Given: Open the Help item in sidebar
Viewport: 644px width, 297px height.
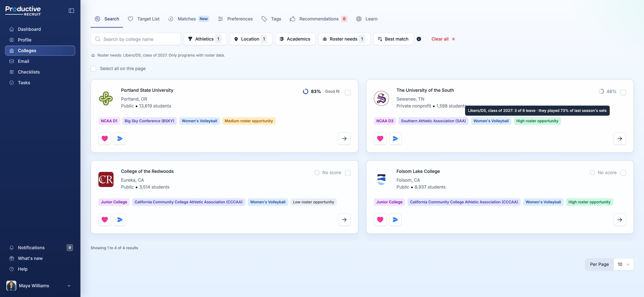Looking at the screenshot, I should pos(40,269).
